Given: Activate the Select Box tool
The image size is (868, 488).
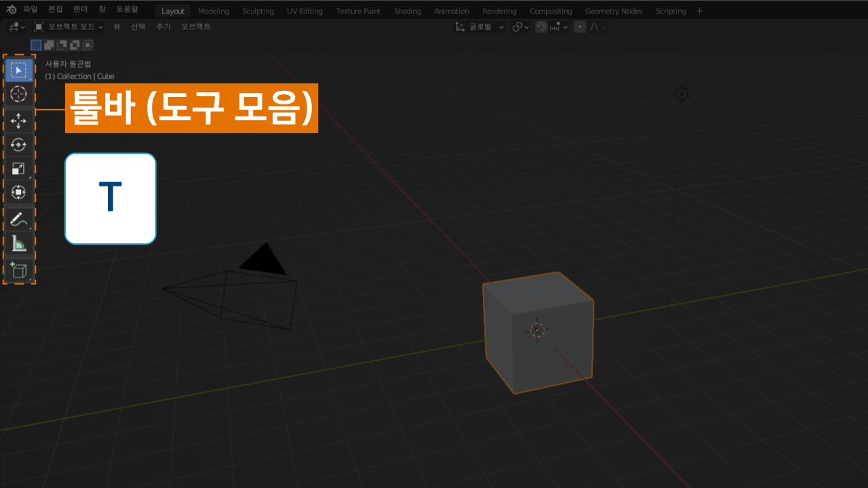Looking at the screenshot, I should pyautogui.click(x=19, y=70).
